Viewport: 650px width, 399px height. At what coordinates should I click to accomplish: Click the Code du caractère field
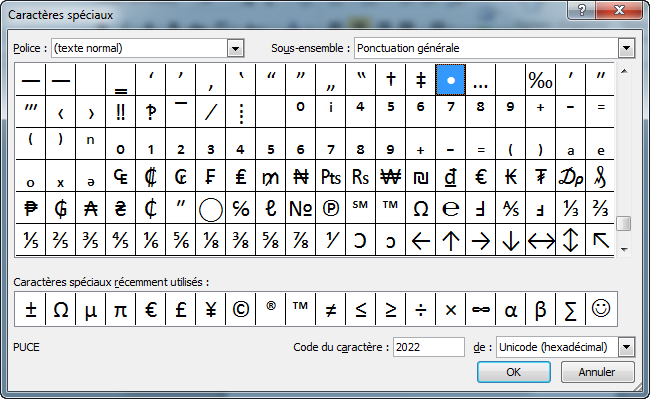click(x=429, y=347)
